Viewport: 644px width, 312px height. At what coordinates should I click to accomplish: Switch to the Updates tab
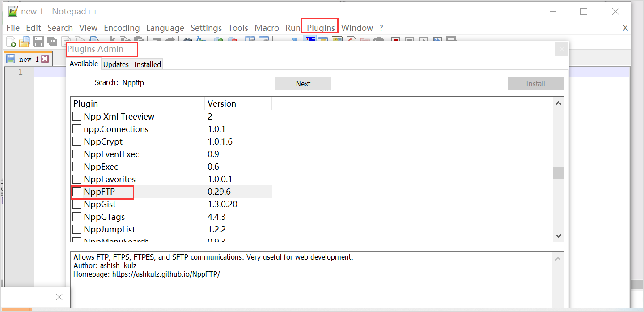[116, 64]
